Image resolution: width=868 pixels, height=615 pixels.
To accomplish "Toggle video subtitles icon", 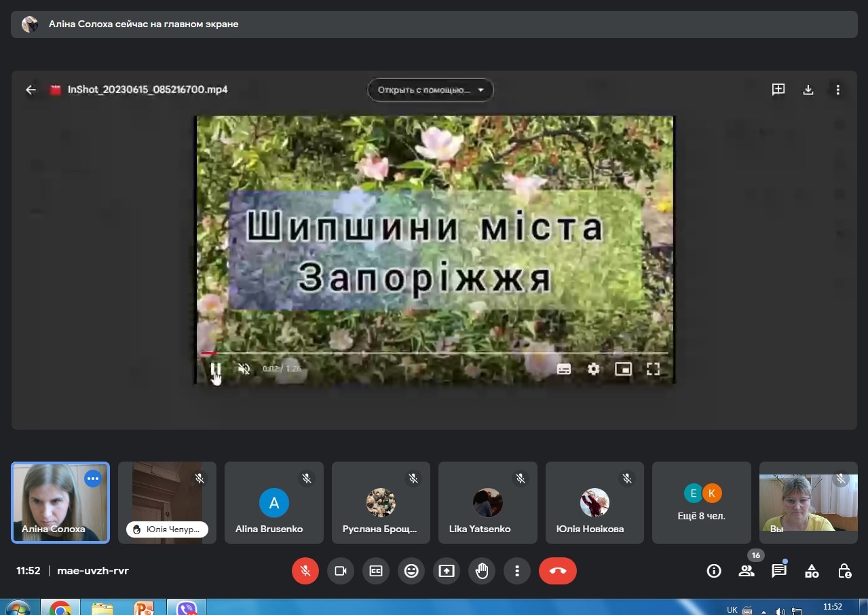I will [x=563, y=369].
